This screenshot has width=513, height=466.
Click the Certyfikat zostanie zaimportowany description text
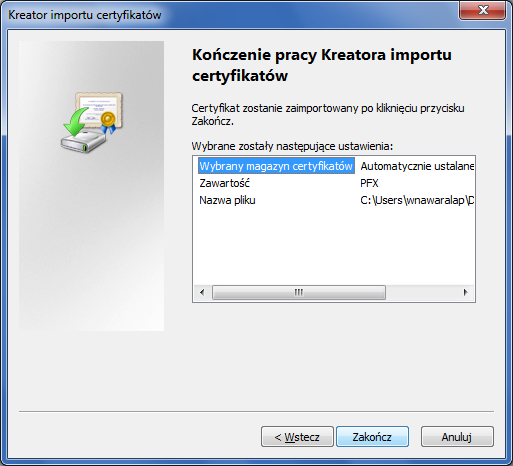328,114
